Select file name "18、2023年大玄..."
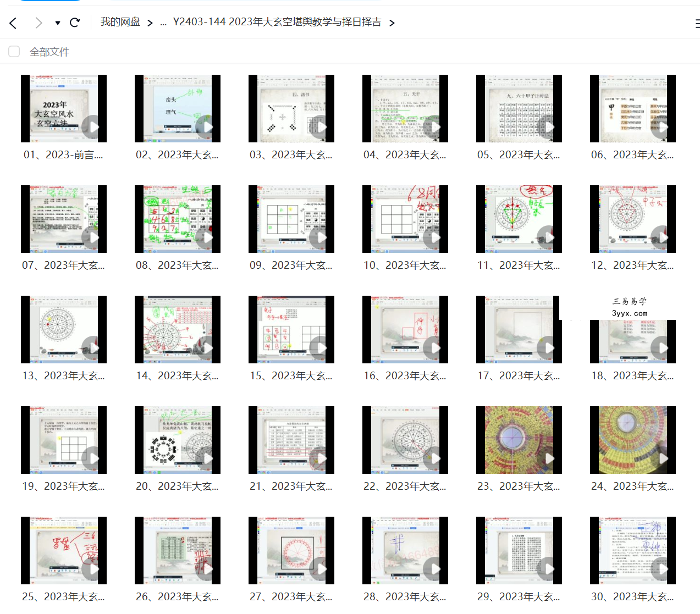Image resolution: width=700 pixels, height=614 pixels. (632, 376)
